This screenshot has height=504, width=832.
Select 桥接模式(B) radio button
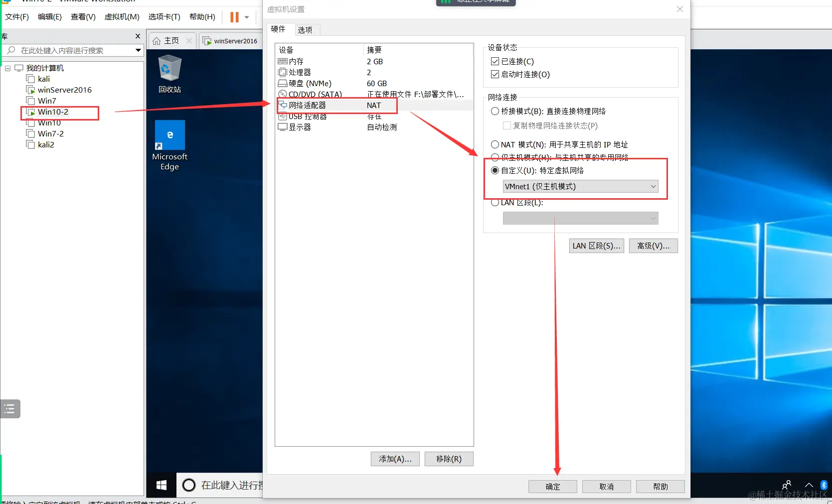coord(495,111)
